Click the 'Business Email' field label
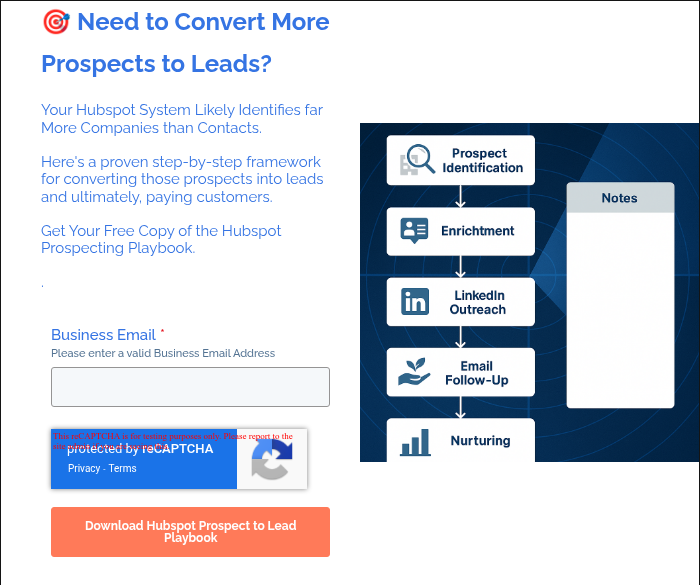This screenshot has height=585, width=700. pyautogui.click(x=103, y=335)
